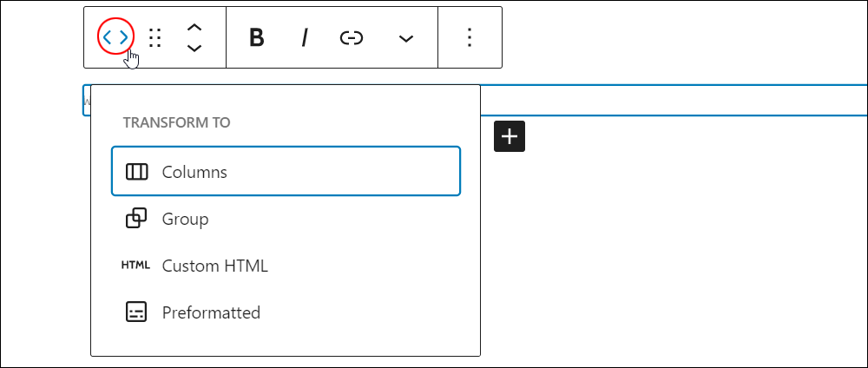
Task: Toggle italic formatting
Action: pos(304,37)
